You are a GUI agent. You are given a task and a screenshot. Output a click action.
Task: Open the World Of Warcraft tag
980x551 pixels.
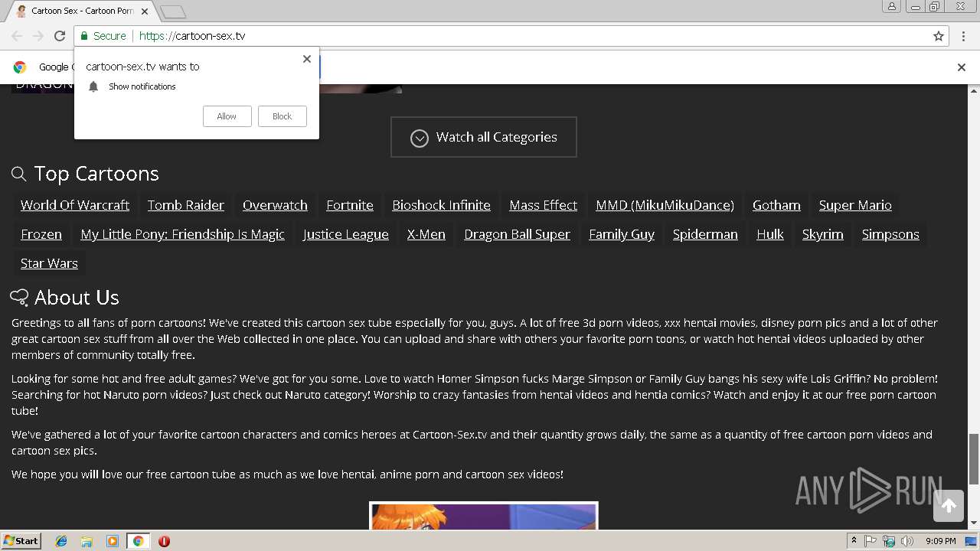pyautogui.click(x=75, y=205)
